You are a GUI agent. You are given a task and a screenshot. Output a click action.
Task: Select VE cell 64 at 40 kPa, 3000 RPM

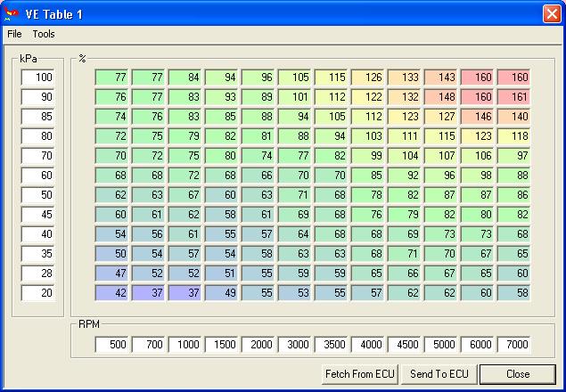pyautogui.click(x=294, y=234)
